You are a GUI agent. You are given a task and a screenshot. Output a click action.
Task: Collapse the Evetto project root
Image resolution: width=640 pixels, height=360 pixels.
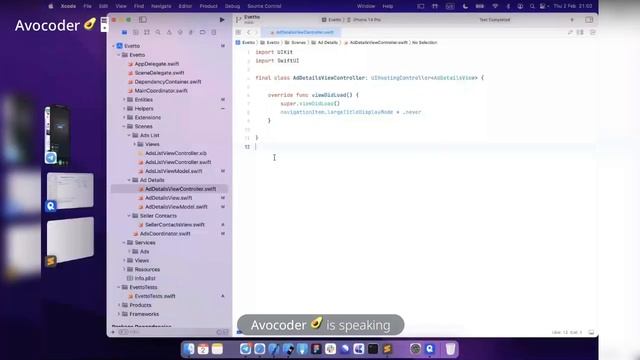point(114,46)
